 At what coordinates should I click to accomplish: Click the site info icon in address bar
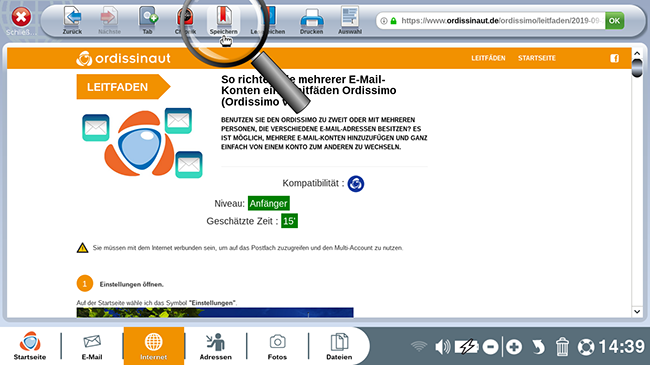[384, 21]
